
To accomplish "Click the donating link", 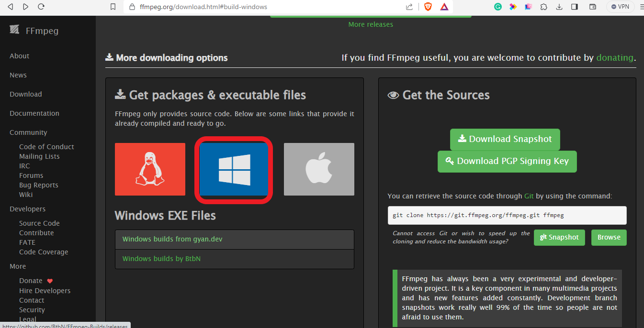I will [615, 58].
